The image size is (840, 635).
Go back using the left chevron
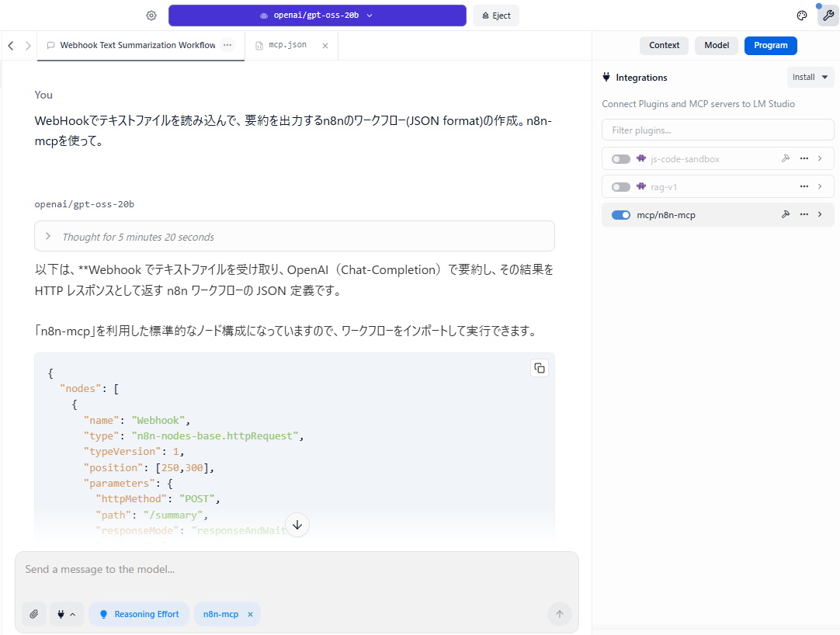pyautogui.click(x=11, y=46)
